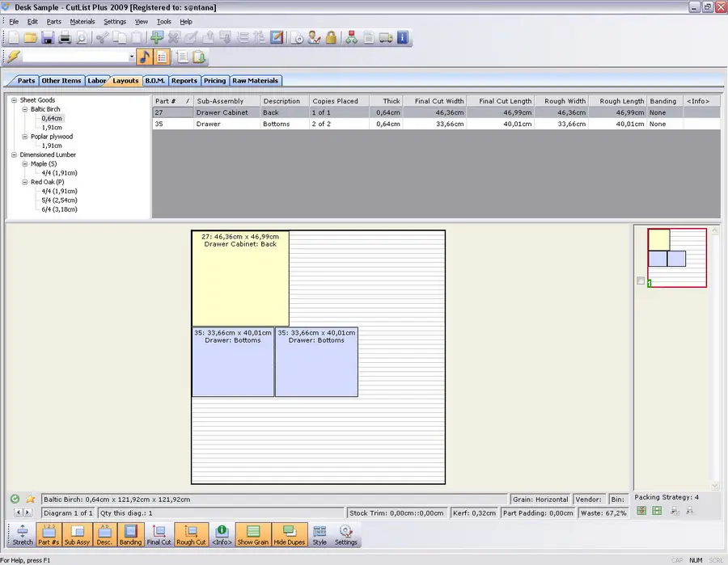Viewport: 728px width, 565px height.
Task: Collapse the Baltic Birch tree node
Action: pyautogui.click(x=25, y=109)
